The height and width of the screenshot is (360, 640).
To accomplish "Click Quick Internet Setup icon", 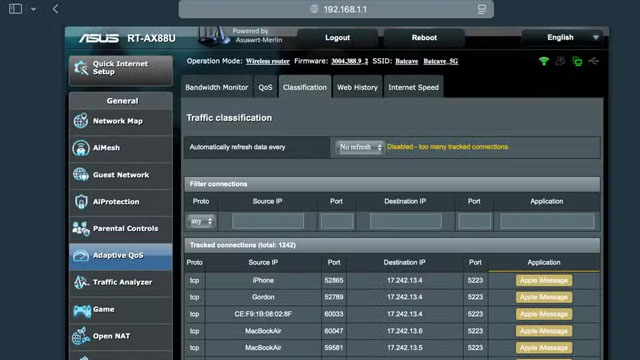I will pyautogui.click(x=81, y=68).
